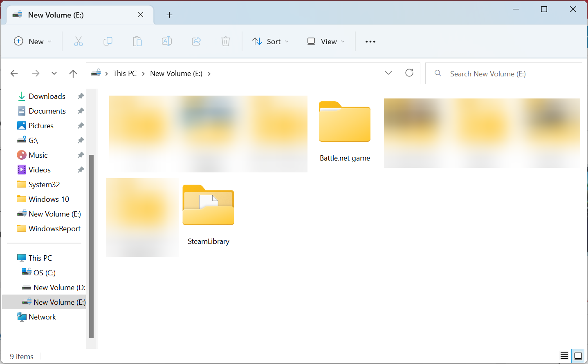Unpin Downloads using its pin icon
Screen dimensions: 588x364
[x=81, y=96]
